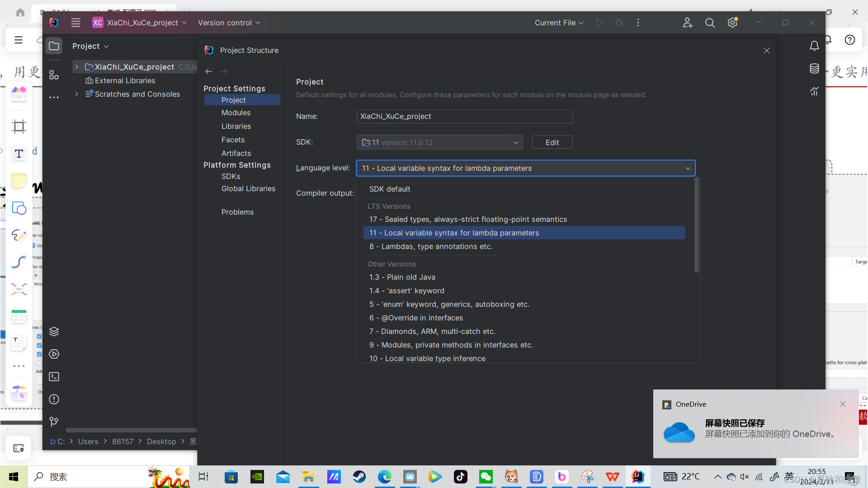
Task: Expand the XiaChi_XuCe_project tree node
Action: (76, 67)
